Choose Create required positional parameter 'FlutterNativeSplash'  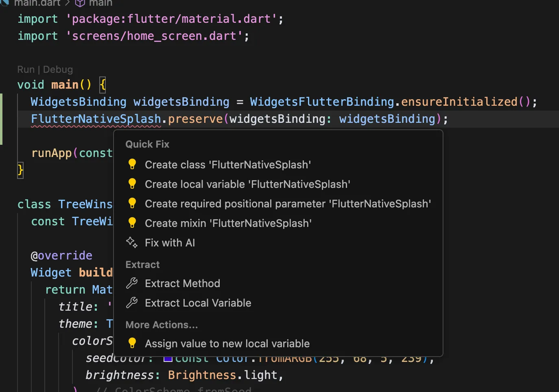click(278, 204)
